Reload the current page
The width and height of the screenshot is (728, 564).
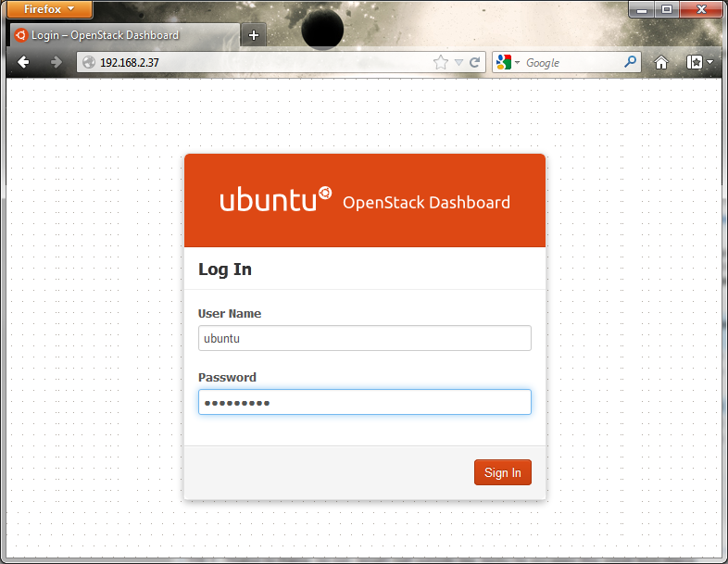point(474,62)
